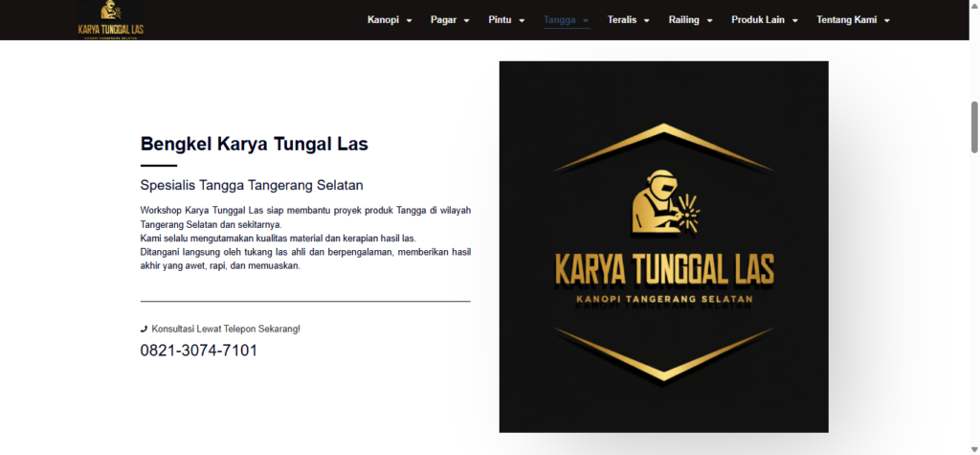Expand the Produk Lain dropdown arrow
The image size is (980, 455).
pyautogui.click(x=795, y=21)
